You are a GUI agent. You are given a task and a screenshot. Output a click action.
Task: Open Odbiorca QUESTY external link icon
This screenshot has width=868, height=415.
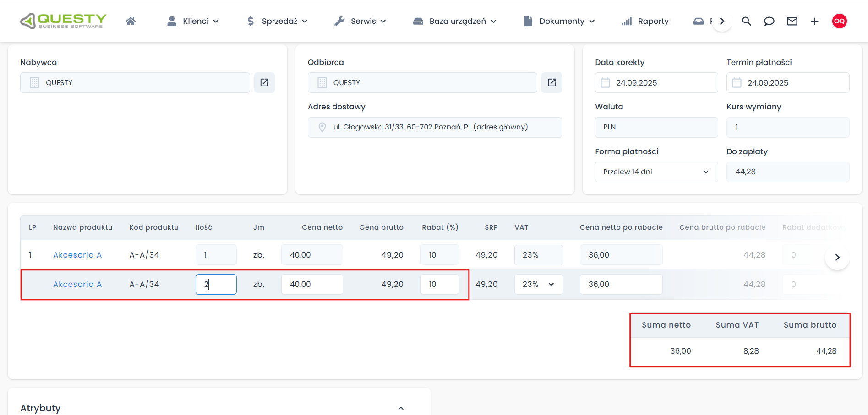(551, 82)
